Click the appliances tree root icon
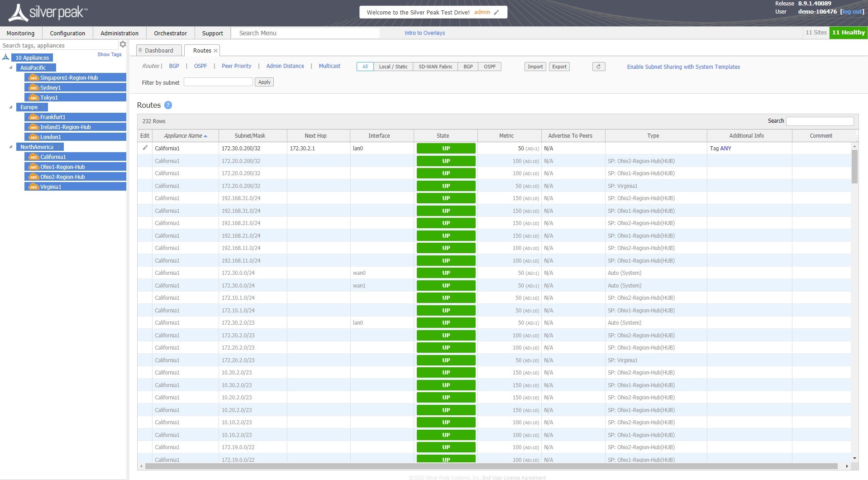 coord(6,57)
